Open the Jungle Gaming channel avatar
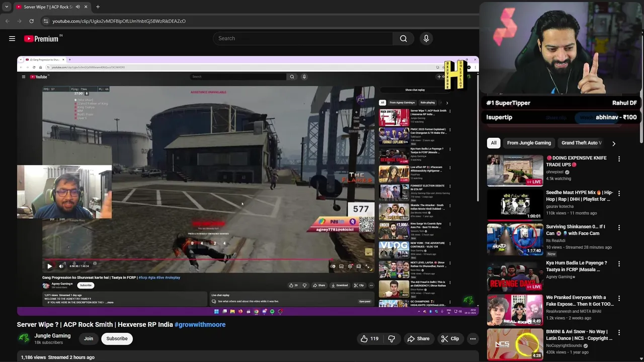 (24, 338)
